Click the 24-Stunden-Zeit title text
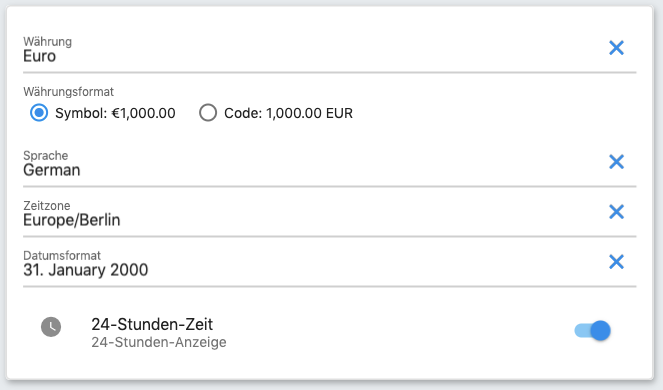 coord(152,324)
